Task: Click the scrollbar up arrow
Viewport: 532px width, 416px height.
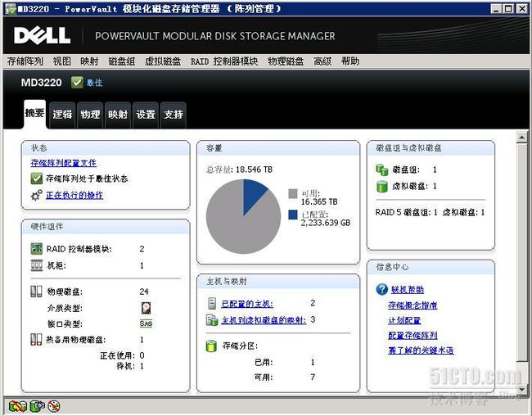Action: click(522, 138)
